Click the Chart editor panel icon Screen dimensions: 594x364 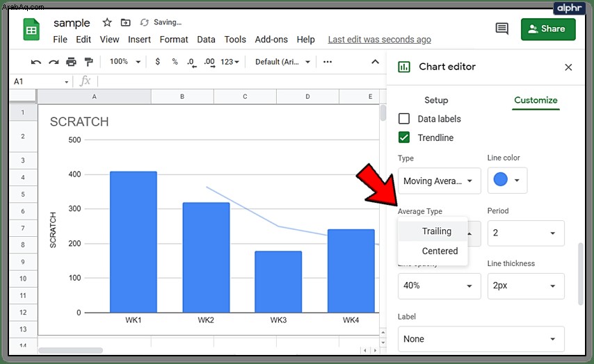point(404,67)
